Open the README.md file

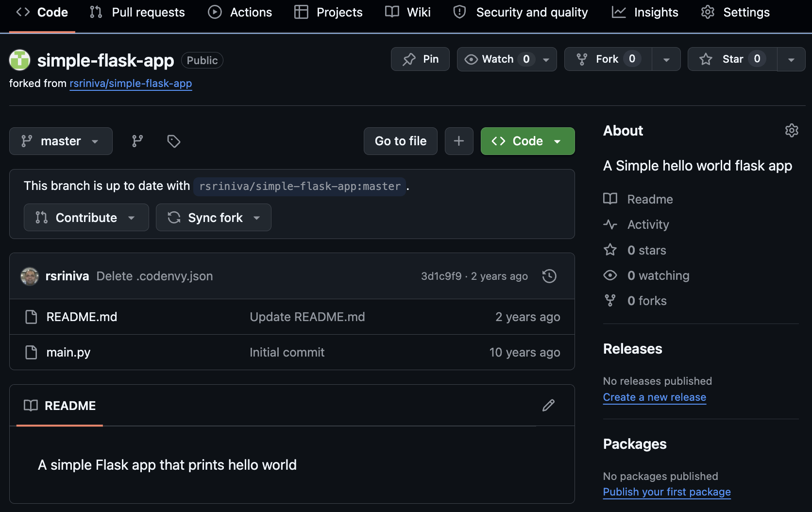[x=82, y=317]
